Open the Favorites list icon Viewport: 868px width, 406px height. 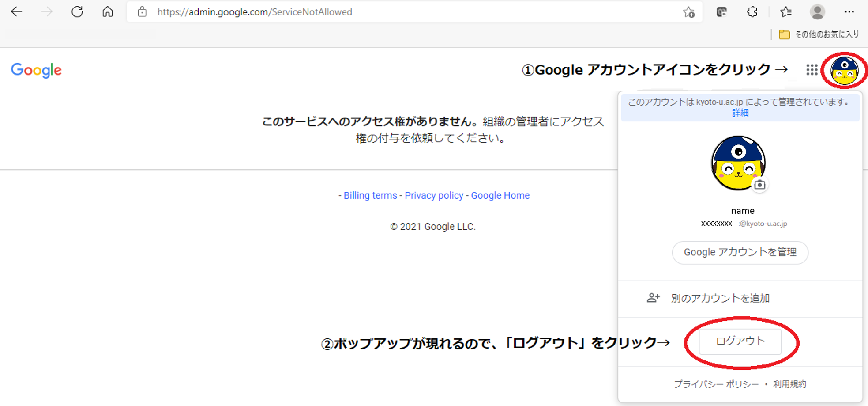coord(786,12)
